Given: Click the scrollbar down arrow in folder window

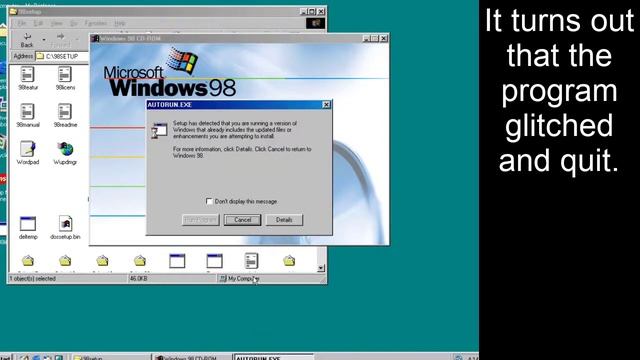Looking at the screenshot, I should click(321, 268).
